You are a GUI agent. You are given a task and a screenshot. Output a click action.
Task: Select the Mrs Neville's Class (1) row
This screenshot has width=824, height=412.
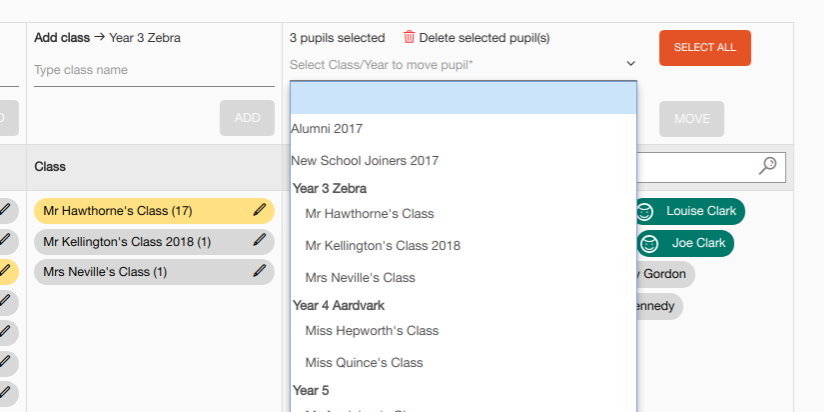[x=154, y=272]
